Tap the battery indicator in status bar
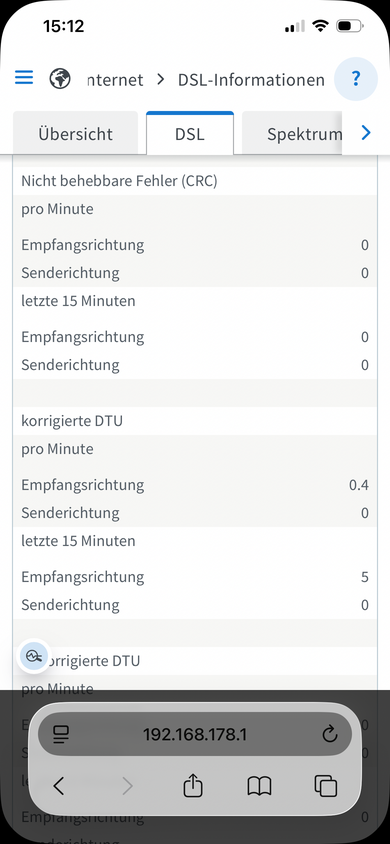This screenshot has height=844, width=390. tap(350, 26)
